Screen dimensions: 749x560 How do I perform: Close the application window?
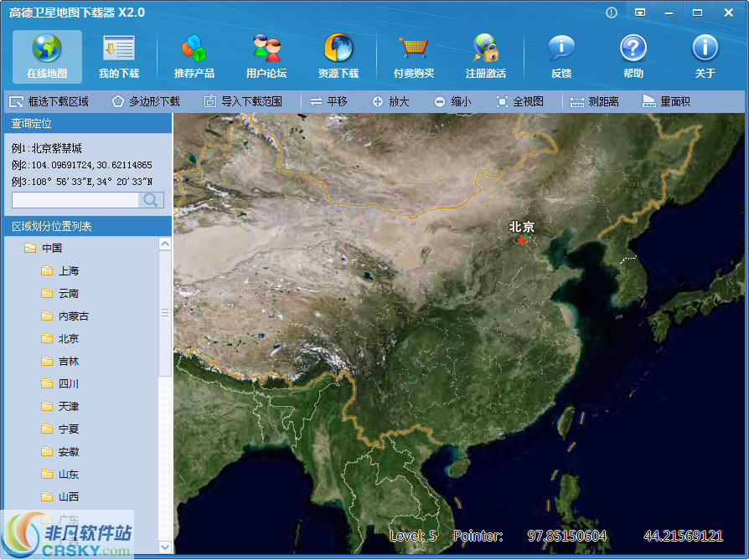728,13
